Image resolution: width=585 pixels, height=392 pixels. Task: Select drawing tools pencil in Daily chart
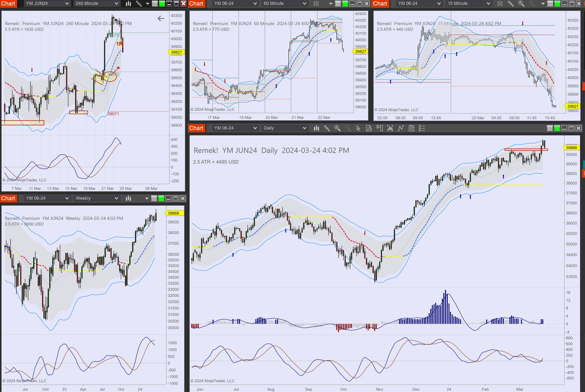click(327, 128)
